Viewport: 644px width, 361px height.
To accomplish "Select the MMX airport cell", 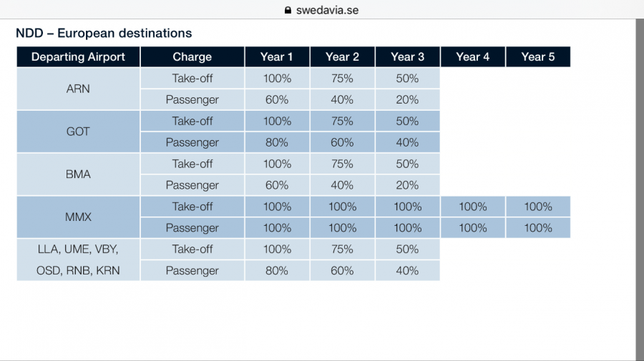I will click(x=79, y=217).
